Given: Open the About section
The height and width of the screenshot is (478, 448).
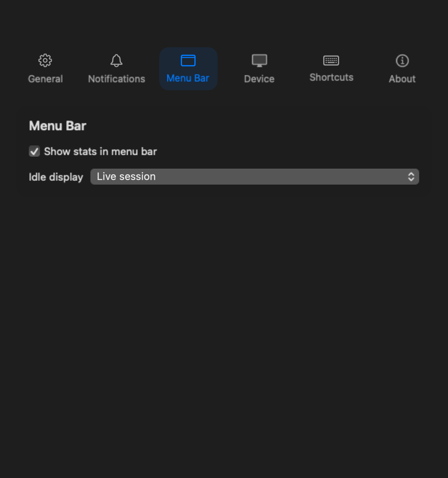Looking at the screenshot, I should click(x=402, y=68).
